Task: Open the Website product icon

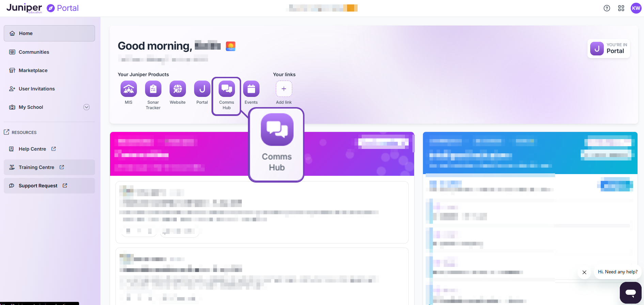Action: tap(178, 89)
